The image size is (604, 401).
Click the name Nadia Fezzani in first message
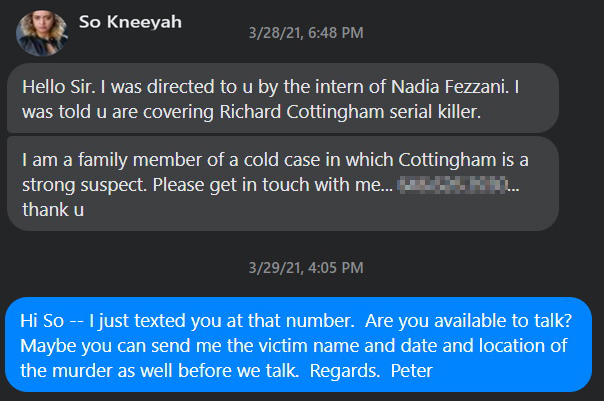(449, 87)
